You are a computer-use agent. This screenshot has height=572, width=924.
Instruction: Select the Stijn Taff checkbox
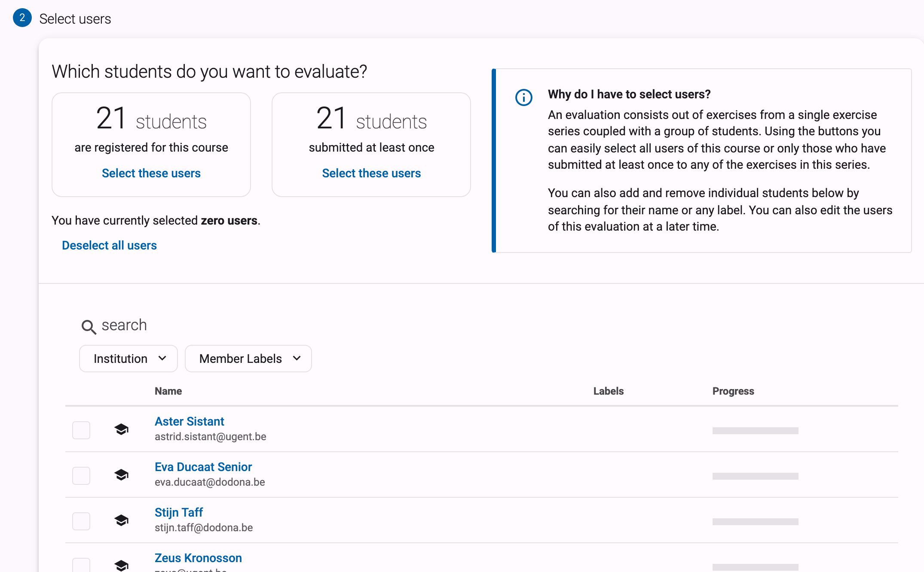[81, 521]
